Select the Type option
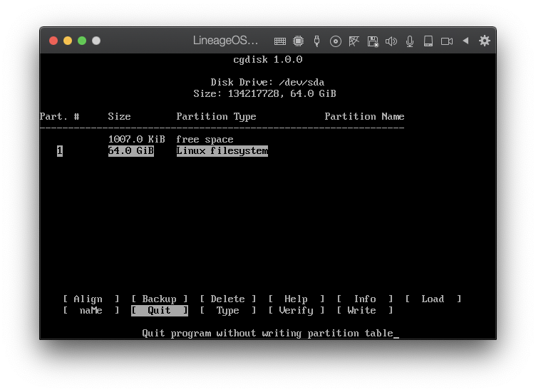Screen dimensions: 536x392 [228, 310]
